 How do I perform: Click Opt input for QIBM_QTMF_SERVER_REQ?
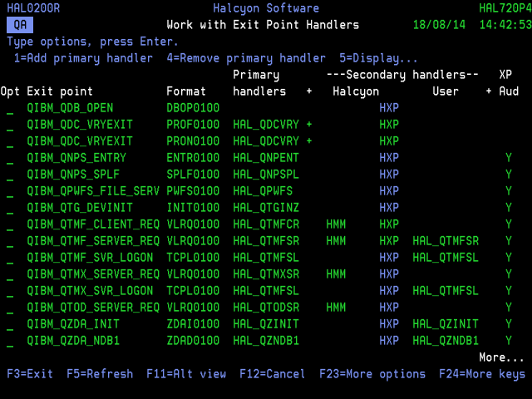(10, 241)
